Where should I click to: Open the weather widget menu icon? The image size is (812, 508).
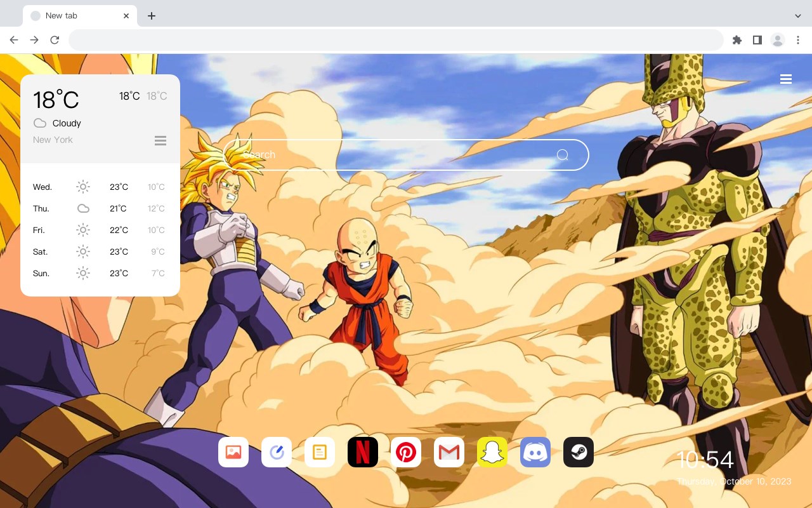coord(160,140)
